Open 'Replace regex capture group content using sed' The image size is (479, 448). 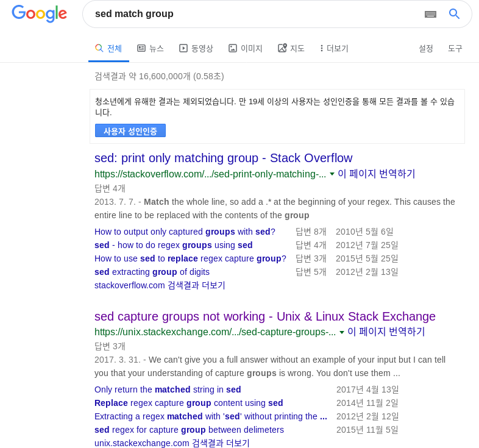coord(189,403)
